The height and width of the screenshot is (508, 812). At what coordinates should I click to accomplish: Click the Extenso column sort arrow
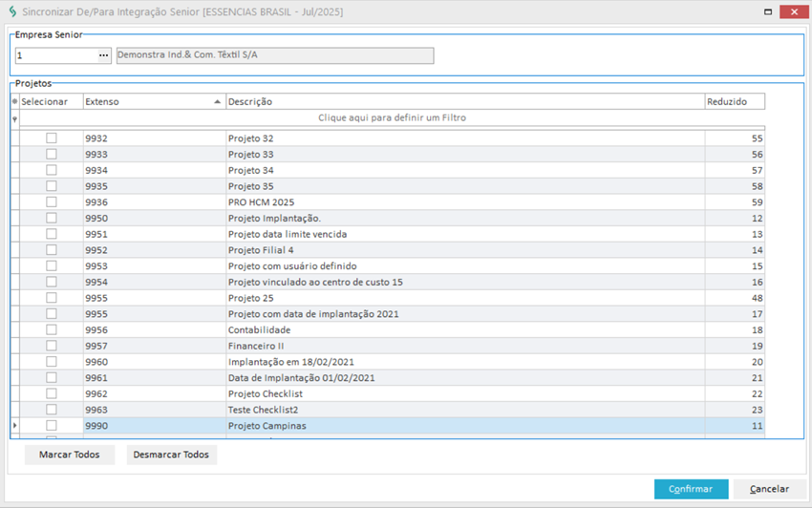(218, 102)
